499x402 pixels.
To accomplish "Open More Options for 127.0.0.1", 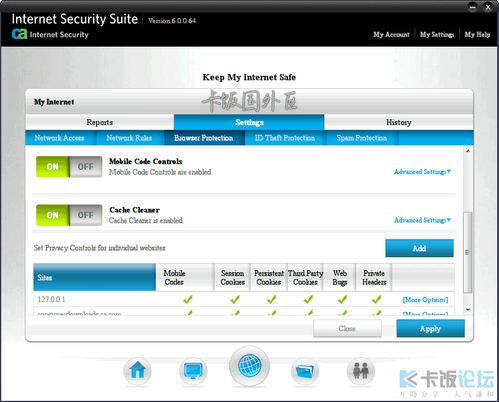I will 425,300.
